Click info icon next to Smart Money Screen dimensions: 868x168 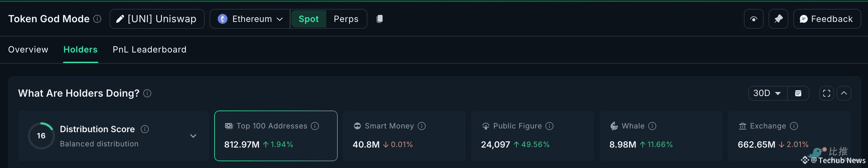coord(422,126)
